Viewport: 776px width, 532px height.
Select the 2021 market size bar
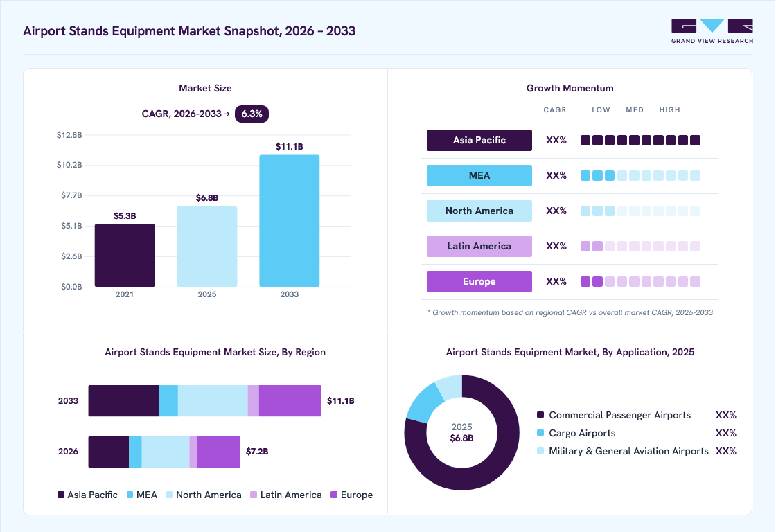pyautogui.click(x=125, y=256)
